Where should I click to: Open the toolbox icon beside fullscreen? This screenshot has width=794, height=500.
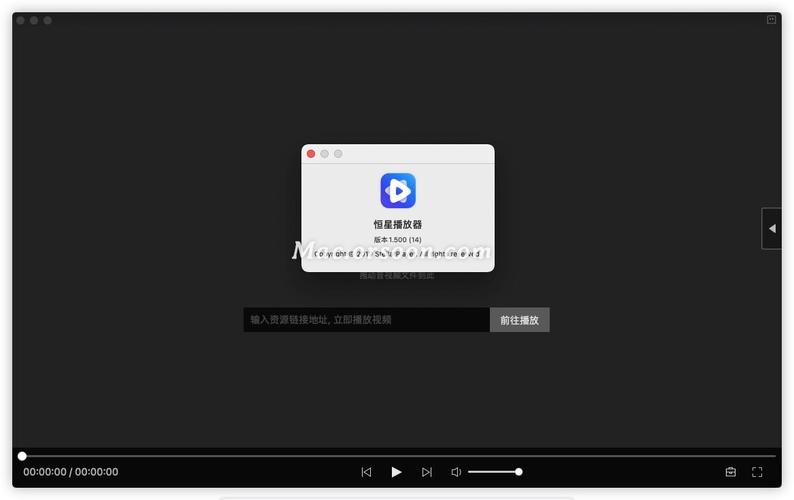[x=730, y=472]
